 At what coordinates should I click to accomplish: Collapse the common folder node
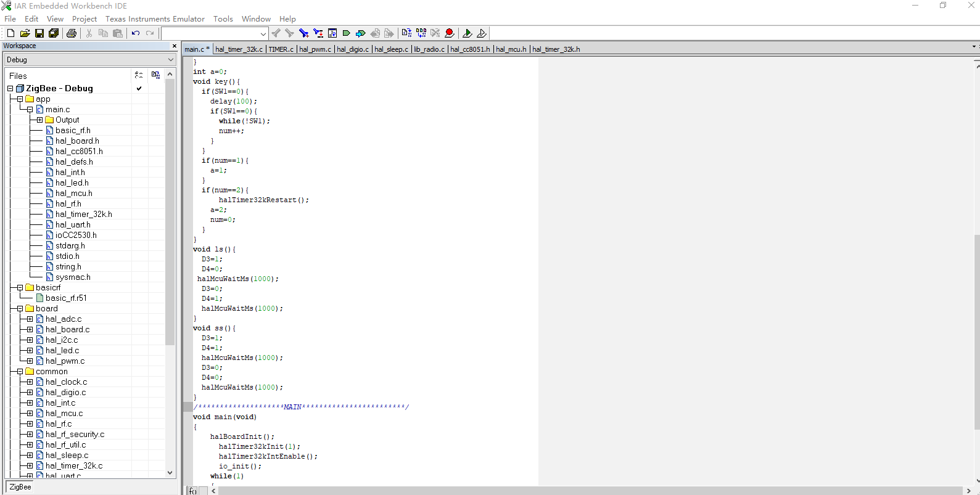(x=20, y=372)
